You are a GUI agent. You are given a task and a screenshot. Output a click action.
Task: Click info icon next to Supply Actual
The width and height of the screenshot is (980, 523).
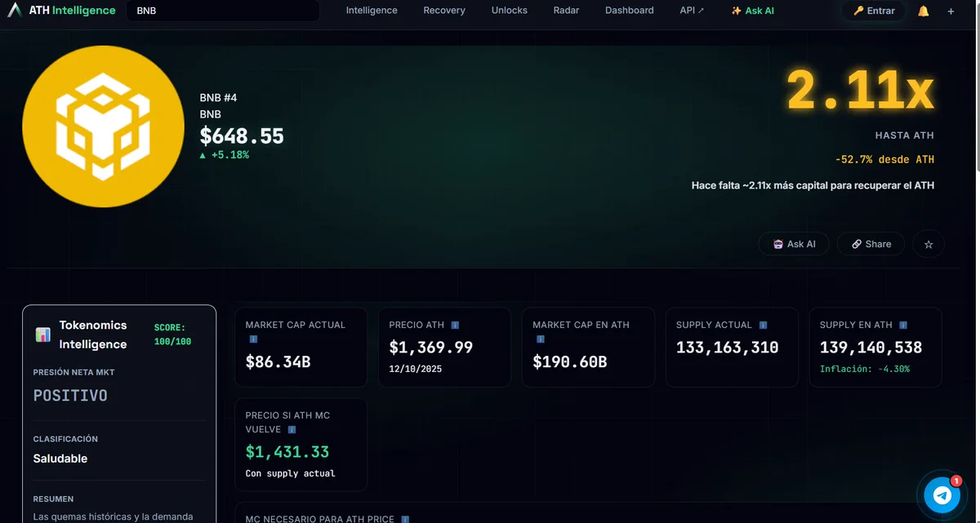(763, 325)
